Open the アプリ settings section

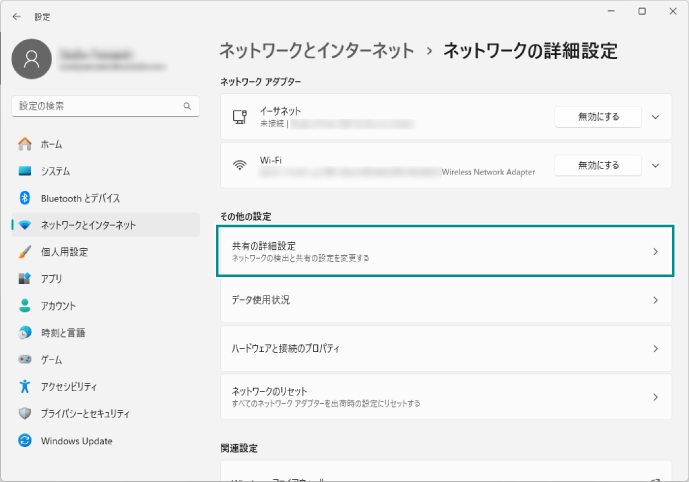point(52,279)
